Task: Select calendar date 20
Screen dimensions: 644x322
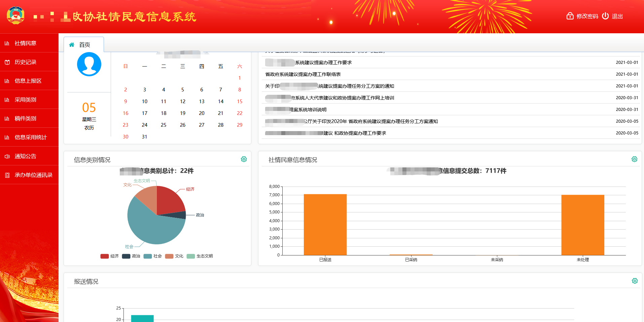Action: coord(202,113)
